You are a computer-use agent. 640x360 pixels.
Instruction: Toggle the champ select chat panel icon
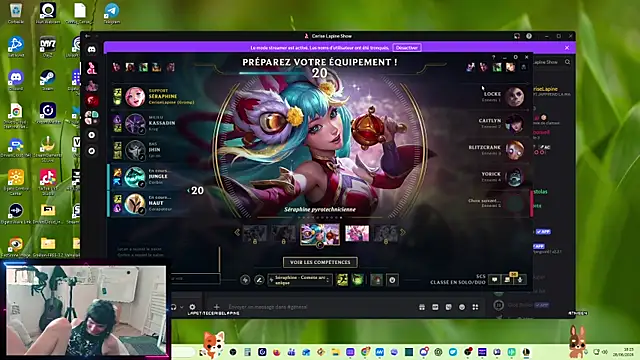(x=494, y=280)
